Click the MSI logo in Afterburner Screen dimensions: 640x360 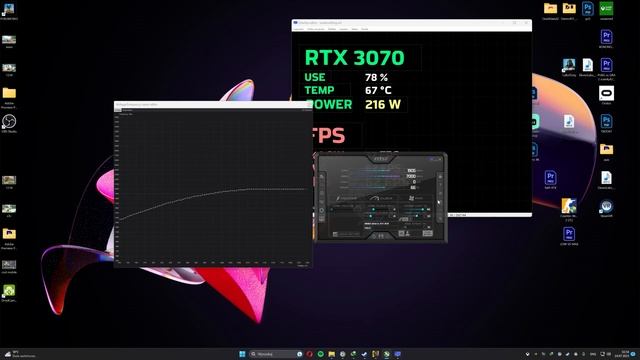tap(381, 158)
